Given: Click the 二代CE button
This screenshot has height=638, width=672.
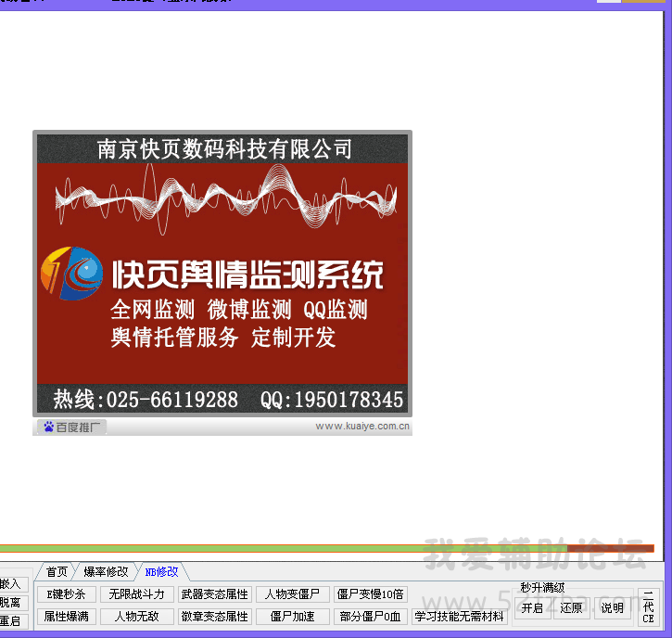Looking at the screenshot, I should point(648,607).
